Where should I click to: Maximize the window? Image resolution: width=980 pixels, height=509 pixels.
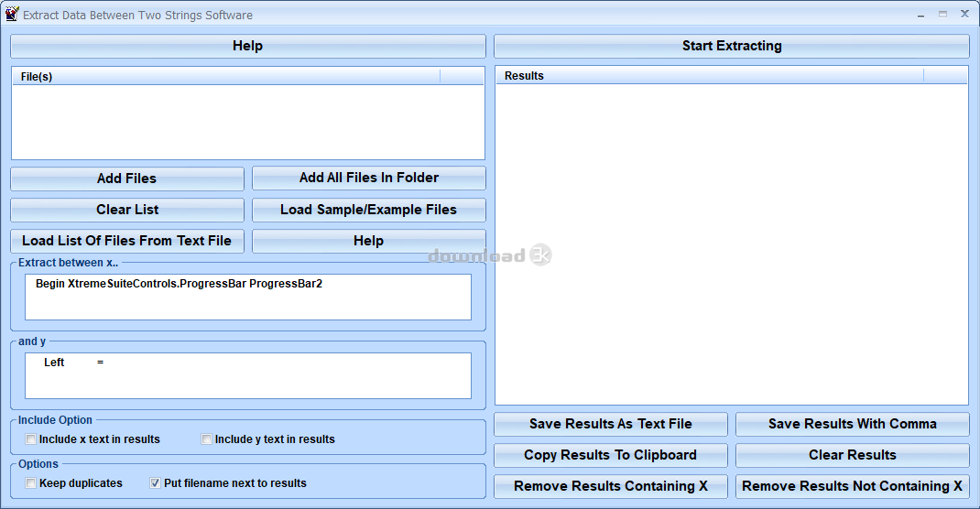pos(942,15)
